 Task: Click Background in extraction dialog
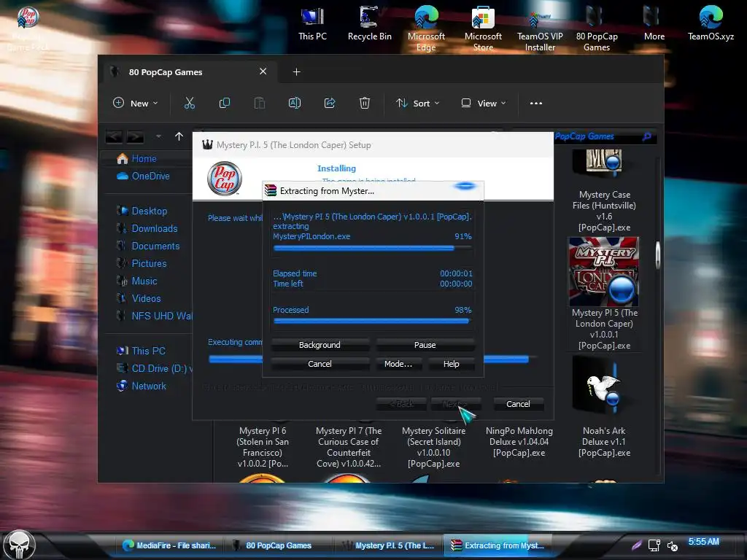point(320,345)
